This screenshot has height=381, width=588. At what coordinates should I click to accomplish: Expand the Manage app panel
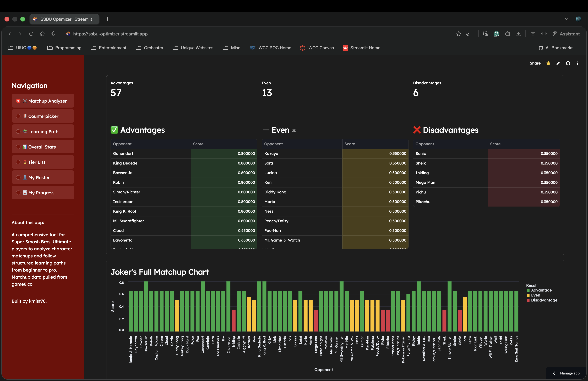pos(566,373)
